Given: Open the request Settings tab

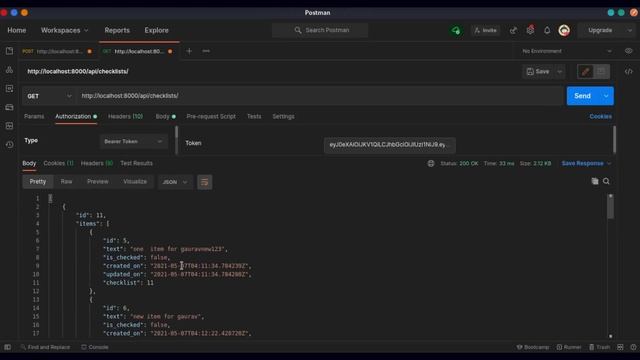Looking at the screenshot, I should (283, 116).
